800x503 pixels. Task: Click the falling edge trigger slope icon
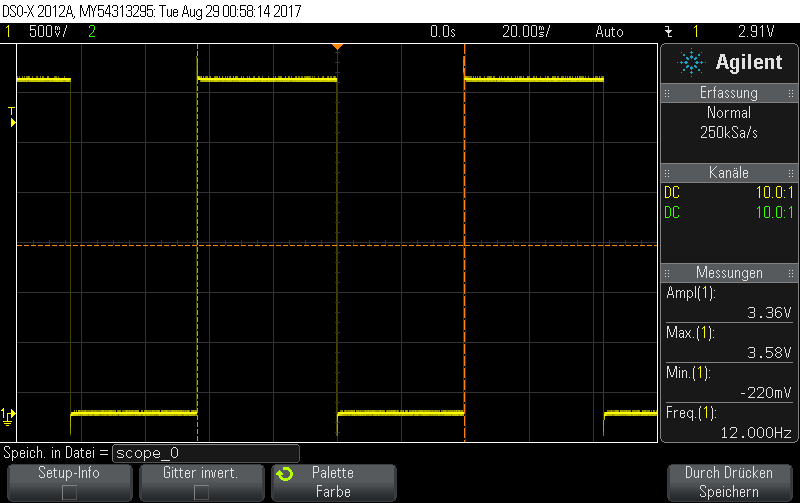click(669, 32)
